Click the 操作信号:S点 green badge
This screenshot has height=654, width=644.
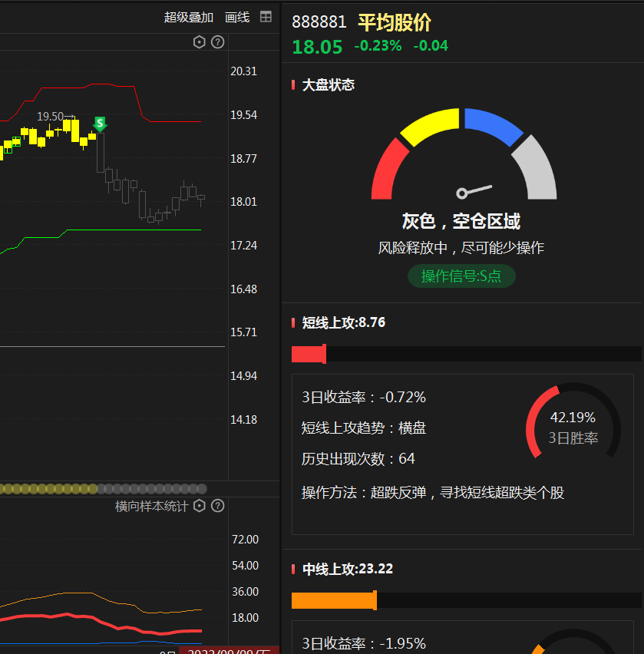click(461, 276)
